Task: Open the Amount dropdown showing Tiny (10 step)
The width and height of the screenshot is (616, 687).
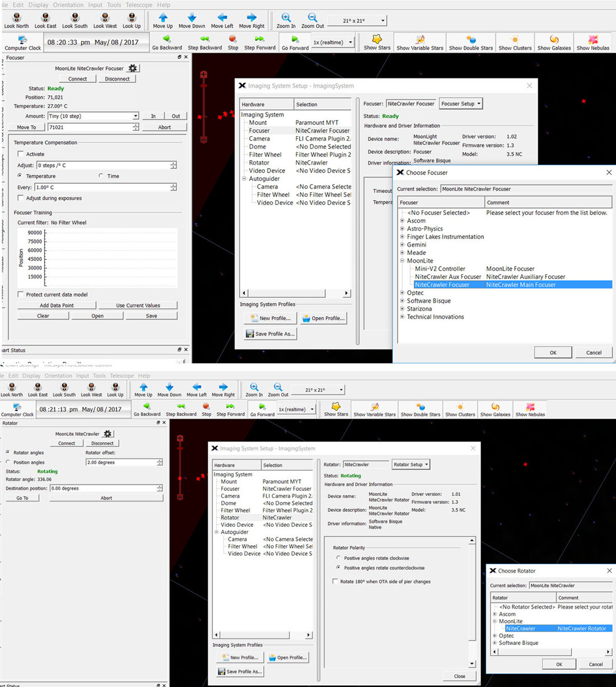Action: pos(135,116)
